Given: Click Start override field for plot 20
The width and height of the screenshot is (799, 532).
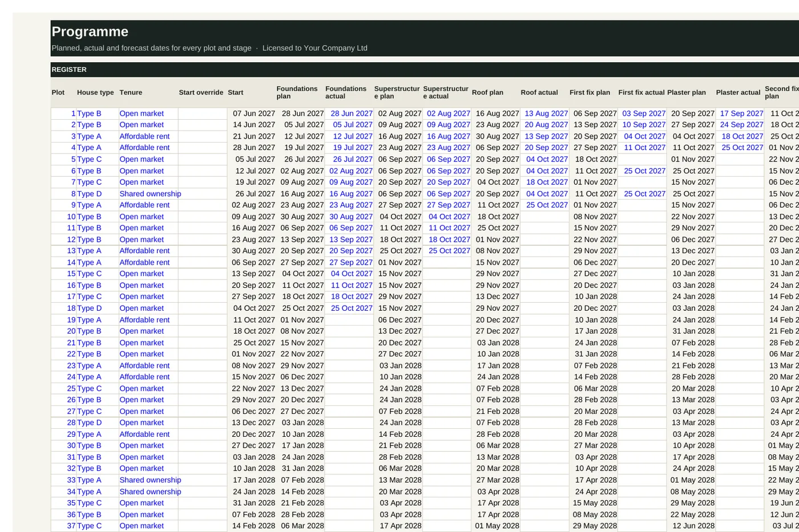Looking at the screenshot, I should pyautogui.click(x=203, y=331).
